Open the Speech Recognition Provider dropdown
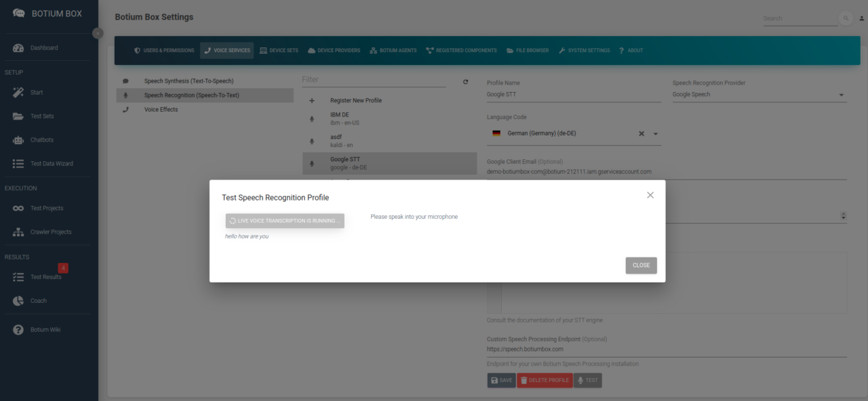868x401 pixels. (841, 94)
